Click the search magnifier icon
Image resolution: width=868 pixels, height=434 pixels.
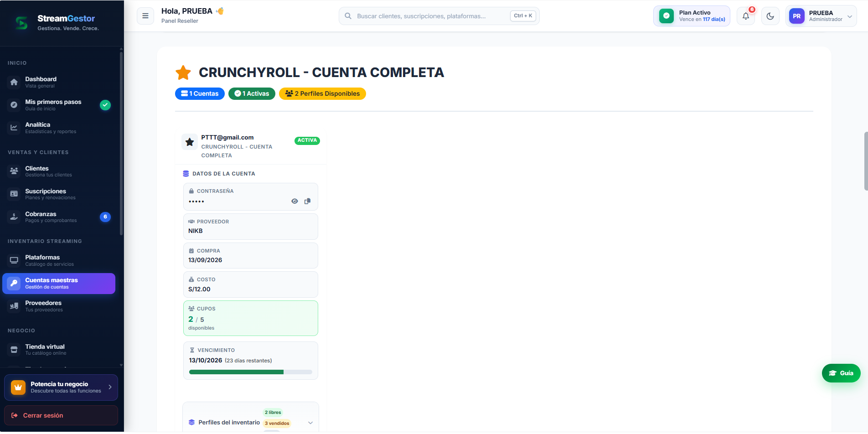348,16
